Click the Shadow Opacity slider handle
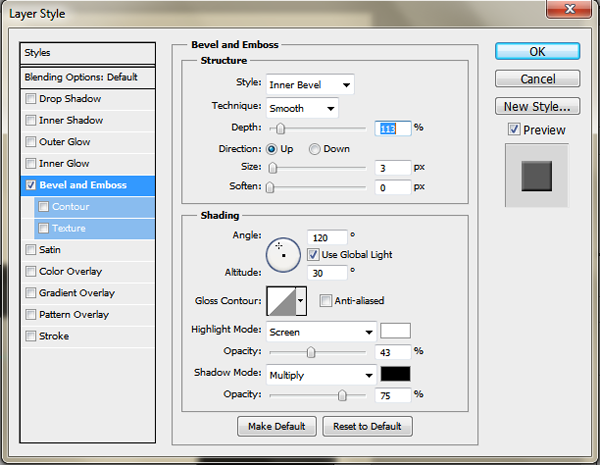The image size is (600, 465). point(342,395)
